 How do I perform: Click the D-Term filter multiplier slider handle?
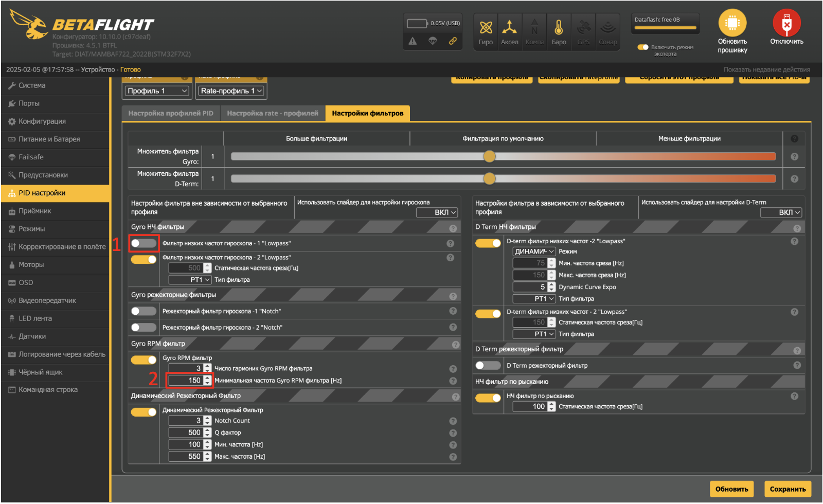pos(489,178)
